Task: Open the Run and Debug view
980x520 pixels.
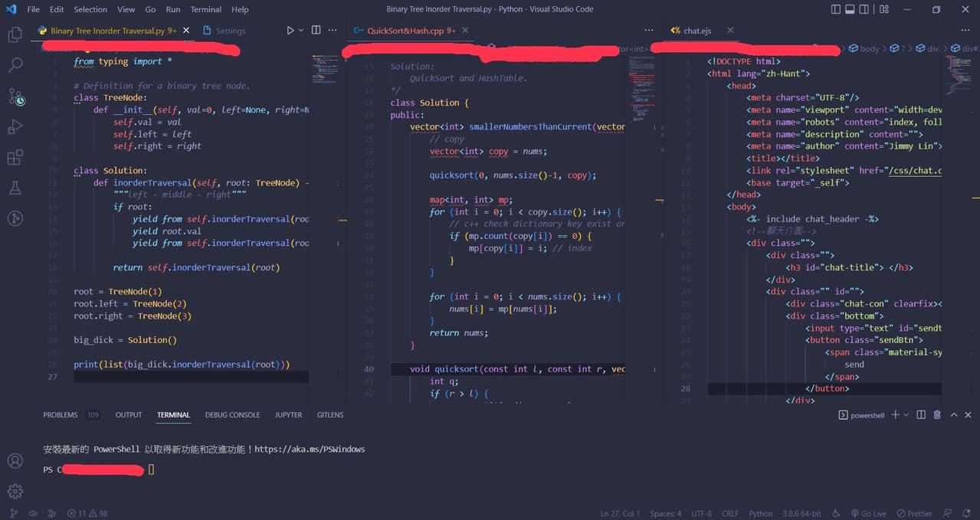Action: pyautogui.click(x=15, y=127)
